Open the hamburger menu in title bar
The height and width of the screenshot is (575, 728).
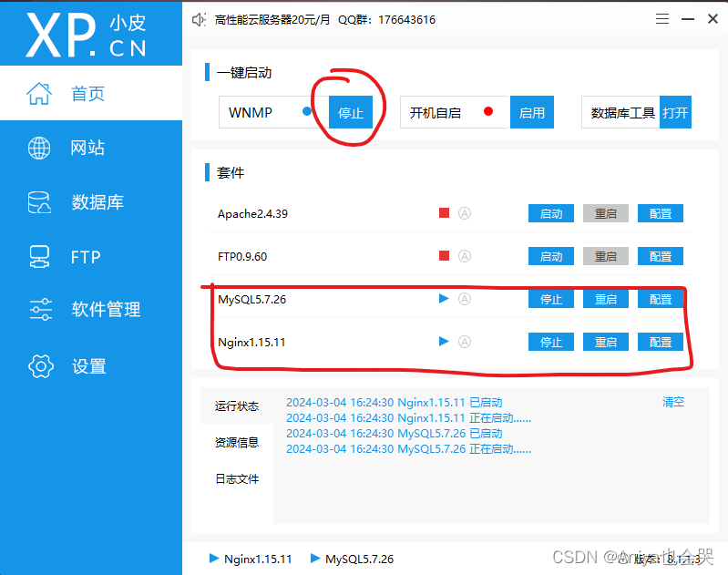click(x=662, y=19)
